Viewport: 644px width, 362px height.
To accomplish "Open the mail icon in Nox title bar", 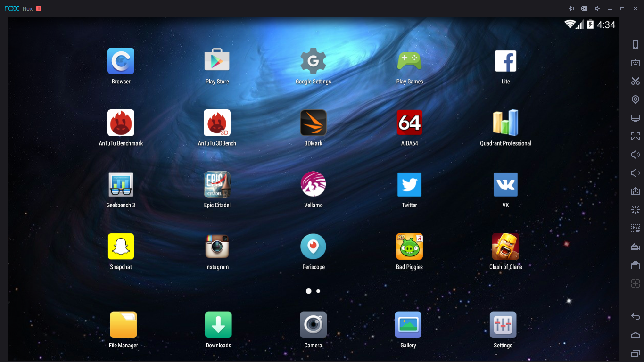I will [584, 8].
